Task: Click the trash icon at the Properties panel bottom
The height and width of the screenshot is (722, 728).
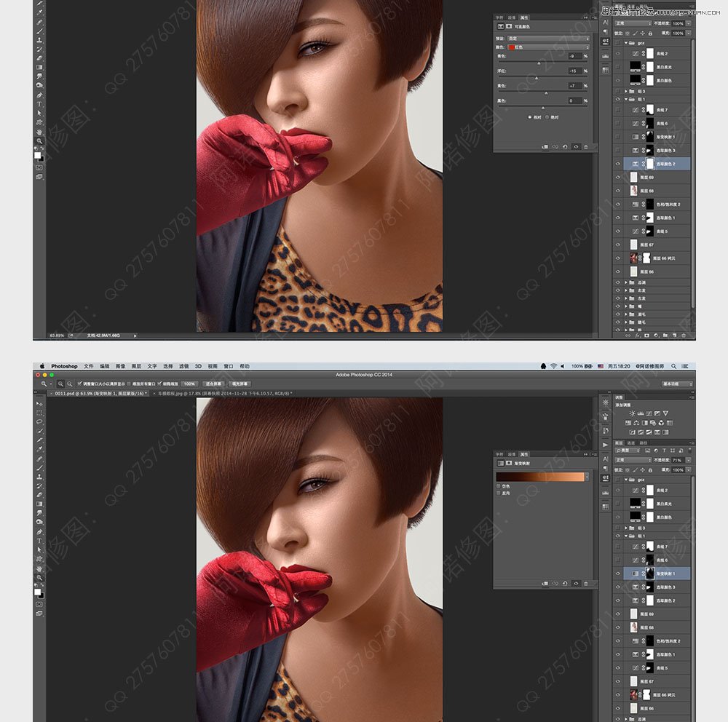Action: (586, 583)
